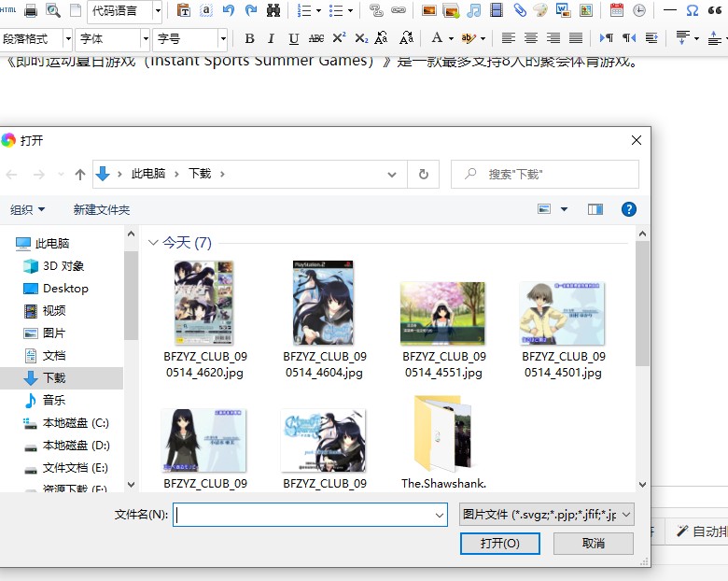Open preview with the magnifier page icon
This screenshot has width=728, height=581.
coord(53,9)
